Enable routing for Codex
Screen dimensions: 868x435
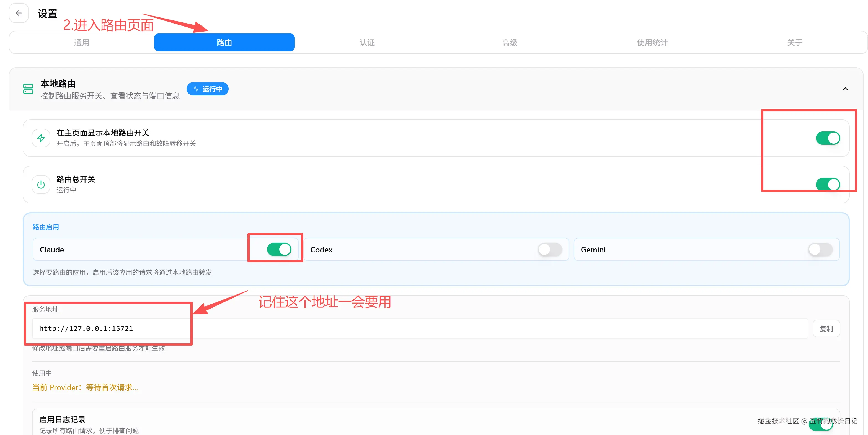pyautogui.click(x=550, y=249)
